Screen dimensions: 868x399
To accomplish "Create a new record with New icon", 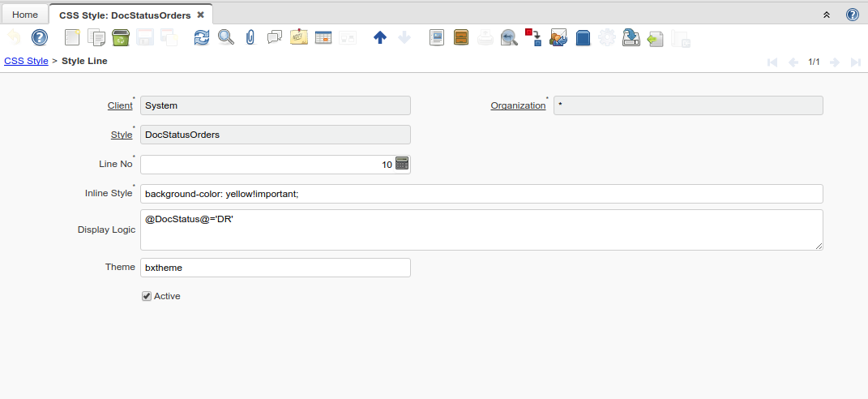I will click(x=73, y=37).
